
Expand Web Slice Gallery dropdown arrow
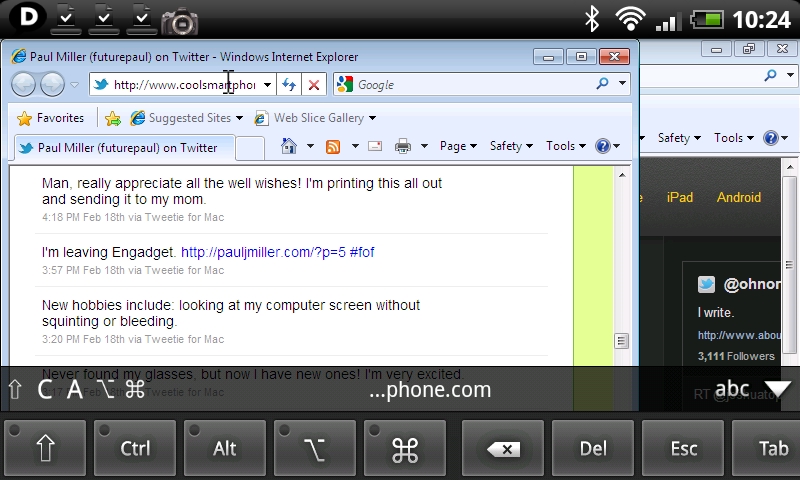(372, 118)
